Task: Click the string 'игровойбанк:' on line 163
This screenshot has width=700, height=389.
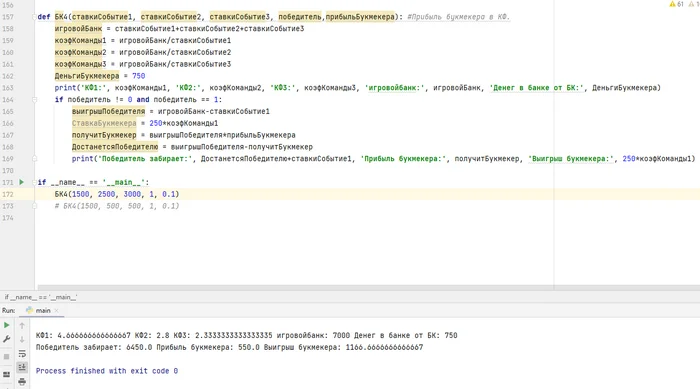Action: pyautogui.click(x=395, y=88)
